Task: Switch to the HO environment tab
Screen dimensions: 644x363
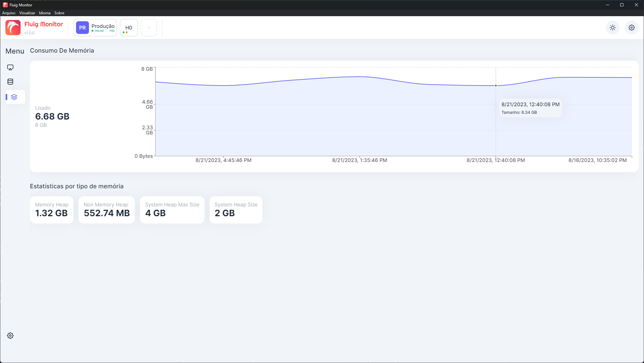Action: pos(129,28)
